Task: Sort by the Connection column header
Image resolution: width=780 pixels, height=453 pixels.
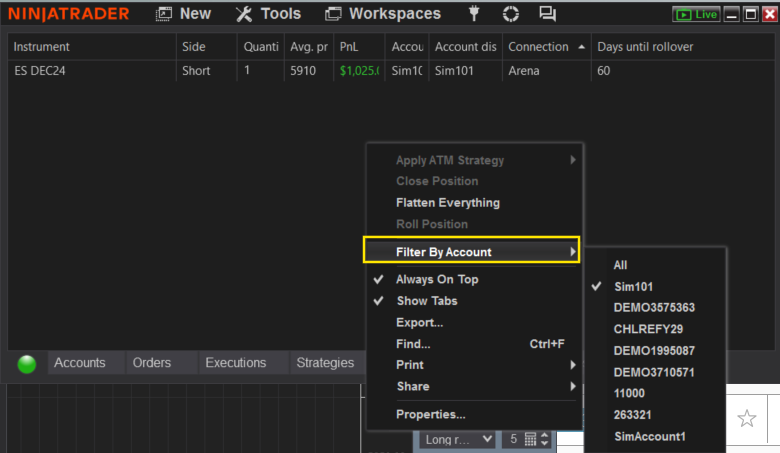Action: coord(538,47)
